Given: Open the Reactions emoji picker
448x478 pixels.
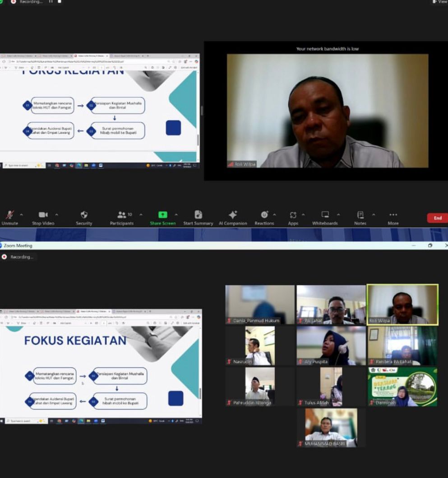Looking at the screenshot, I should (264, 218).
